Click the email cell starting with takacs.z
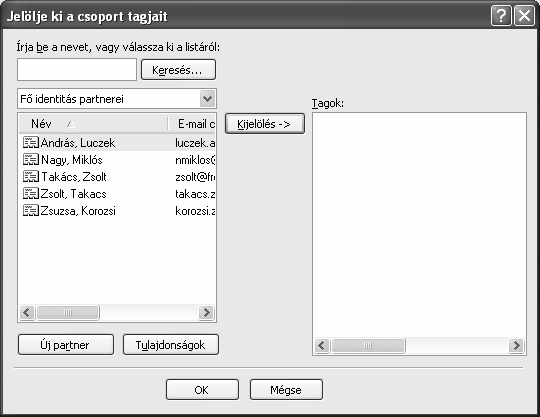 [x=195, y=194]
